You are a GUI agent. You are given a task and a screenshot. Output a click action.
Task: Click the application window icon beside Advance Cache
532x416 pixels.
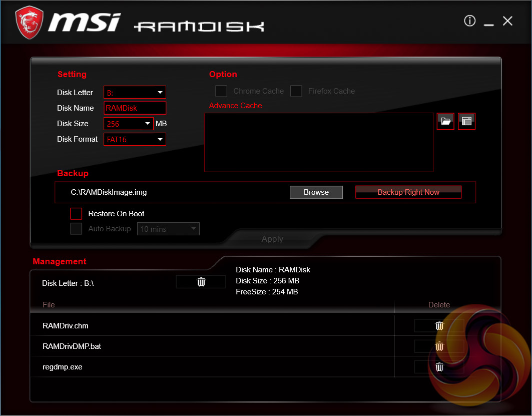click(x=466, y=121)
